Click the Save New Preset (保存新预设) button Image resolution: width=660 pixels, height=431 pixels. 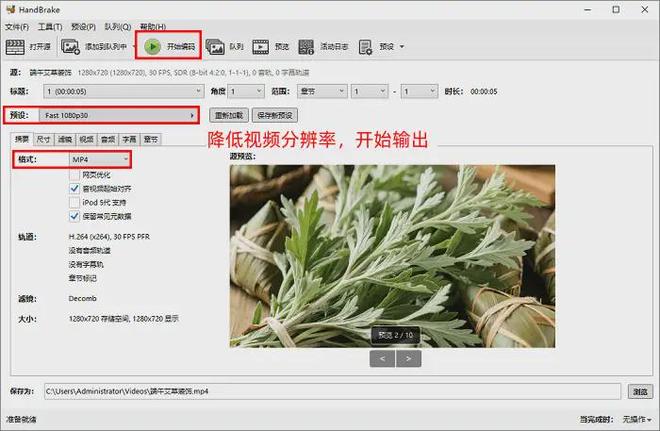[x=277, y=115]
